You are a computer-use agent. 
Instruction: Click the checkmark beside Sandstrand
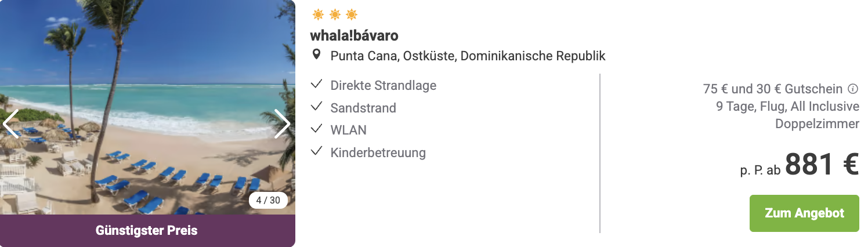pyautogui.click(x=316, y=107)
